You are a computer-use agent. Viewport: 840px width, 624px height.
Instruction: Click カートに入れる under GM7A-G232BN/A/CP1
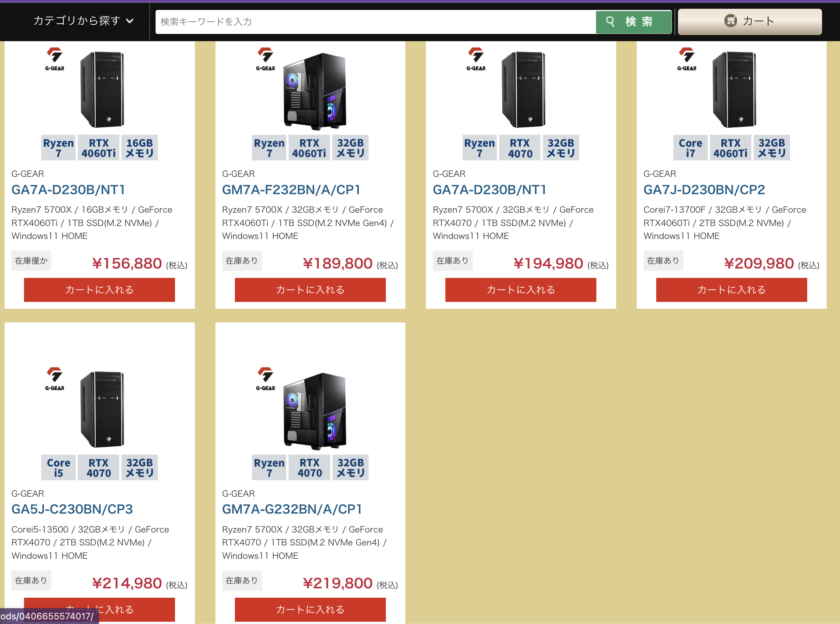pyautogui.click(x=310, y=610)
